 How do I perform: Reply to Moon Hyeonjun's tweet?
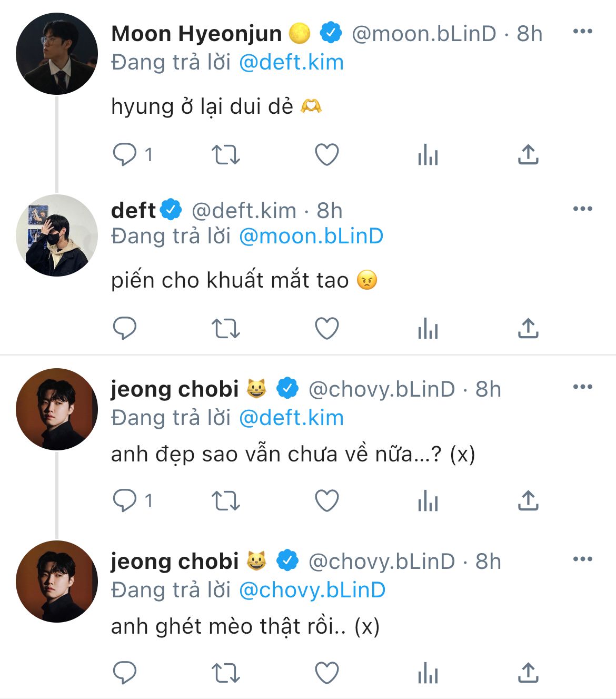pyautogui.click(x=125, y=155)
